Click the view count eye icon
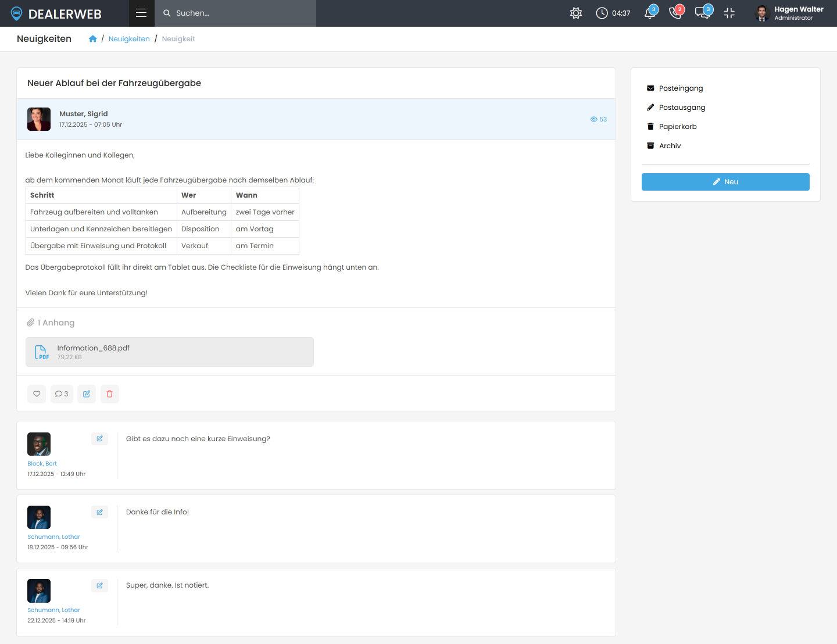The height and width of the screenshot is (644, 837). click(593, 119)
